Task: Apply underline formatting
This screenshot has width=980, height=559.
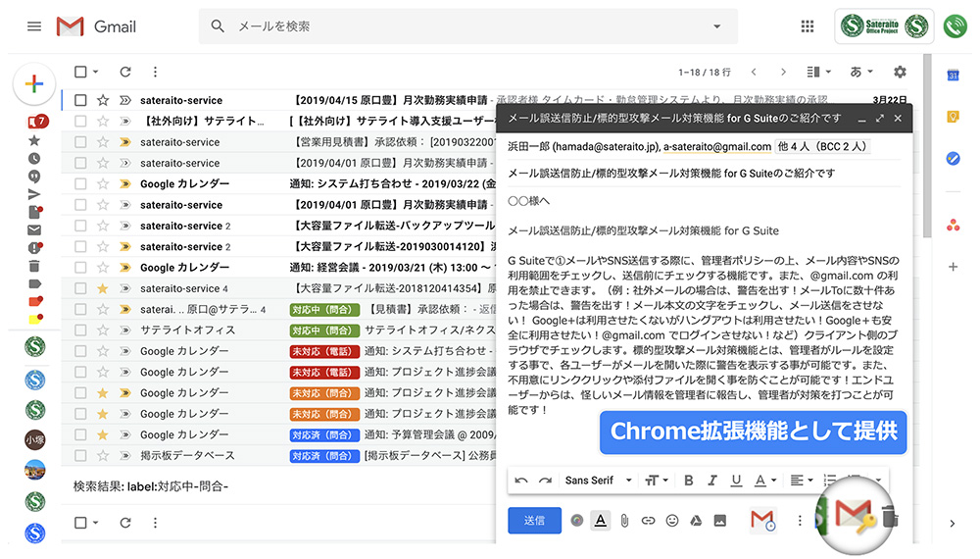Action: 736,481
